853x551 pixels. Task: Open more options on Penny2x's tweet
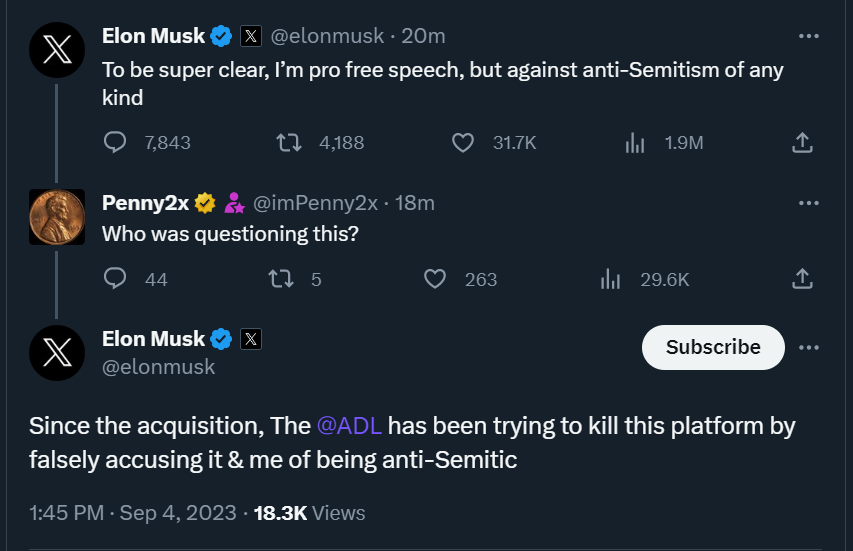tap(809, 203)
